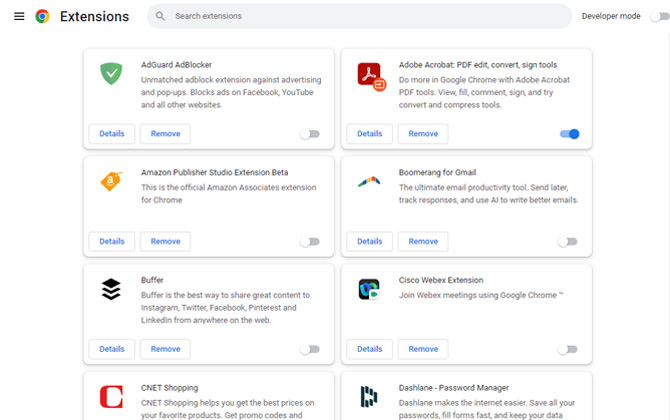The width and height of the screenshot is (670, 420).
Task: Disable the Adobe Acrobat extension
Action: (570, 134)
